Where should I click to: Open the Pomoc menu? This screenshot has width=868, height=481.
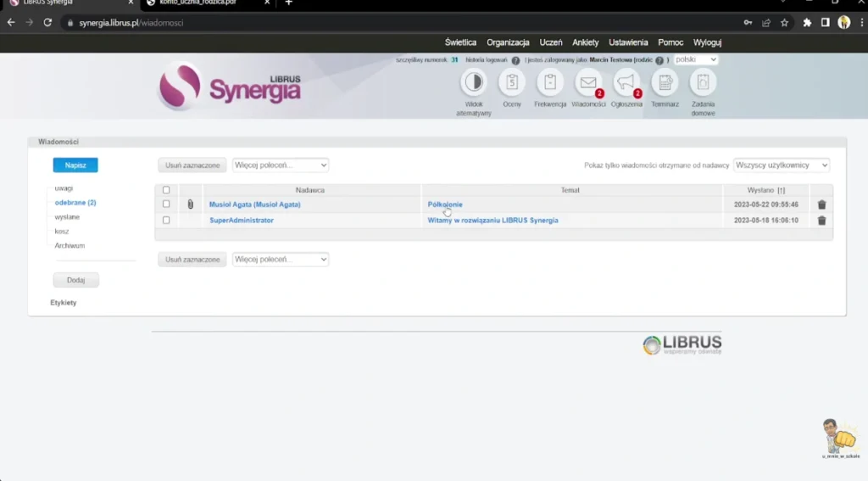coord(670,42)
